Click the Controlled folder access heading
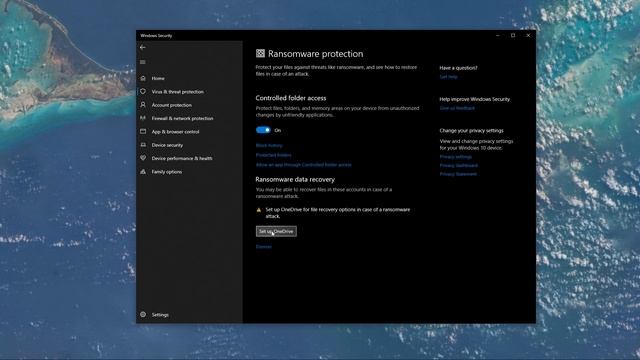 291,98
